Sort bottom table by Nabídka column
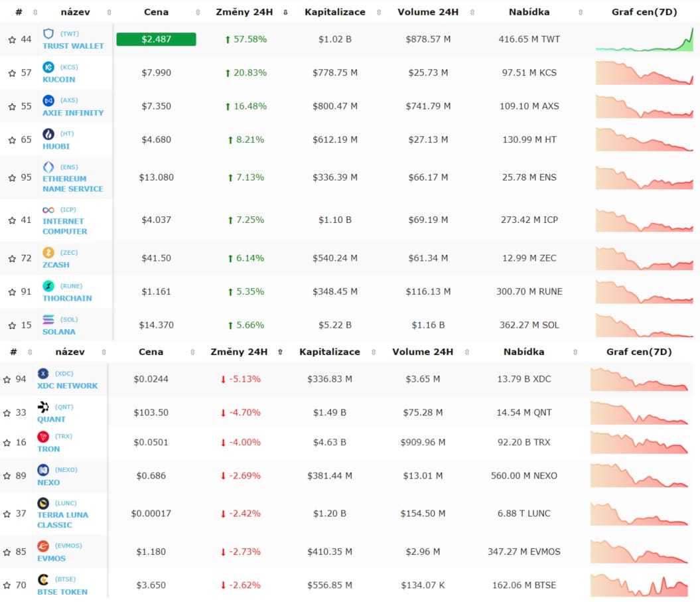This screenshot has width=700, height=602. point(575,352)
